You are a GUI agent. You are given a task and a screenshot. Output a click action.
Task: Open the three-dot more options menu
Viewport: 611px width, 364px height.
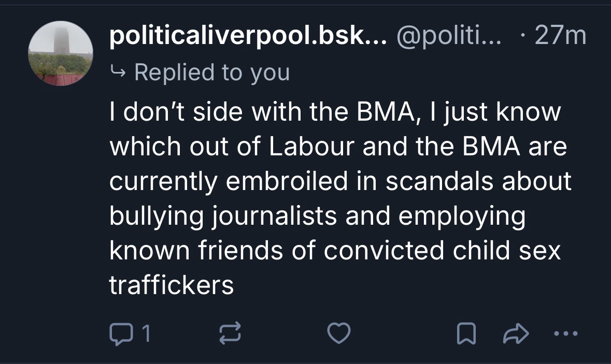[x=564, y=333]
